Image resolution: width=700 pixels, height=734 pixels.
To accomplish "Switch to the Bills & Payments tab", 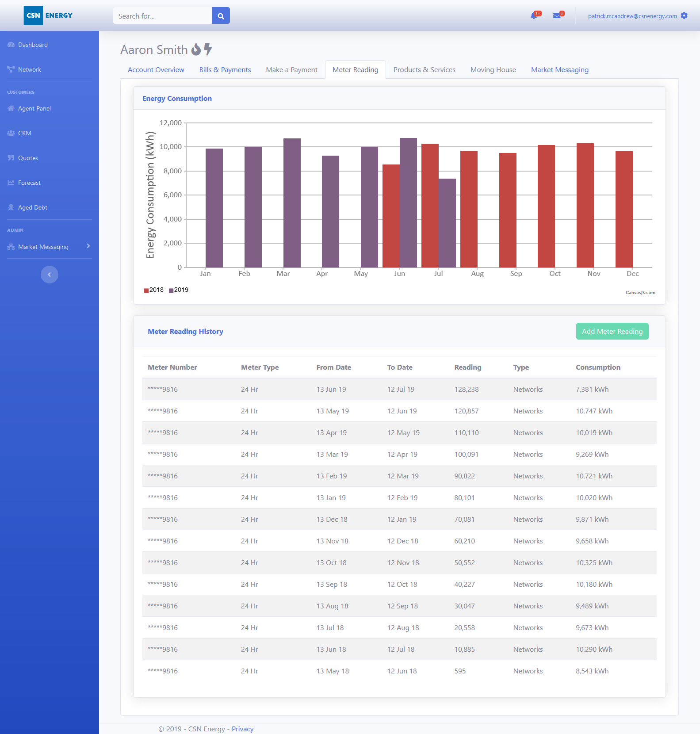I will click(225, 70).
